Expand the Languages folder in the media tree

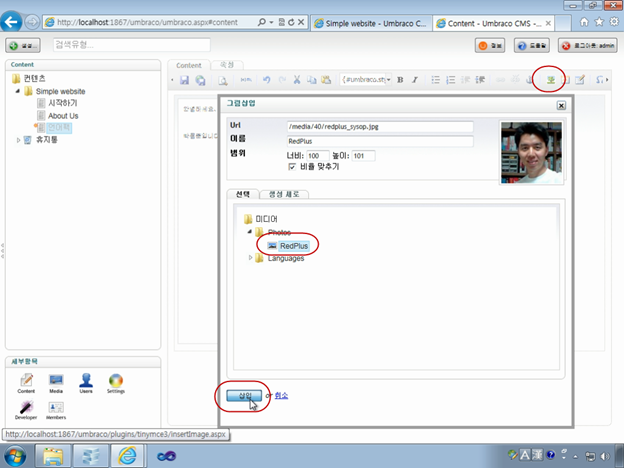click(250, 258)
